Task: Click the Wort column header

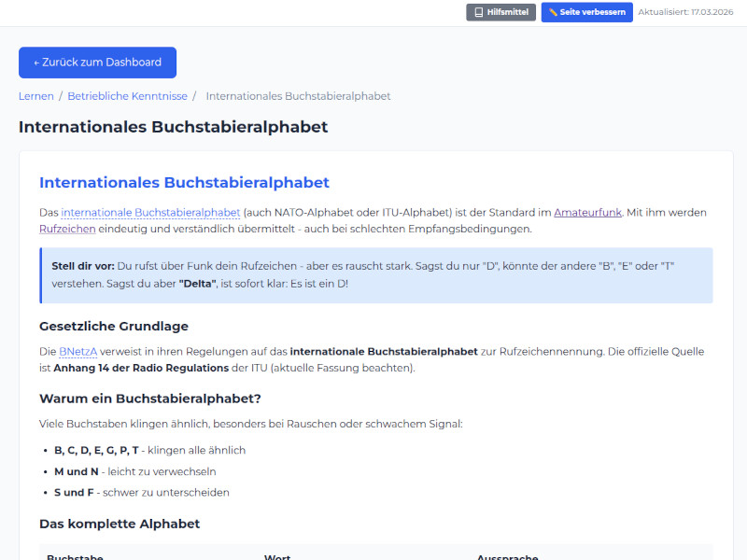Action: coord(277,556)
